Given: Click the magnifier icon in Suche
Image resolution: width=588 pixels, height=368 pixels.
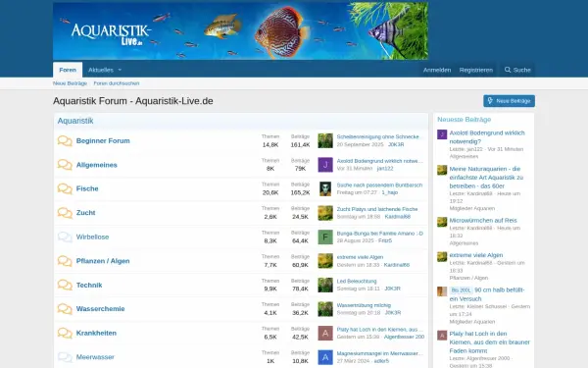Looking at the screenshot, I should [x=508, y=70].
